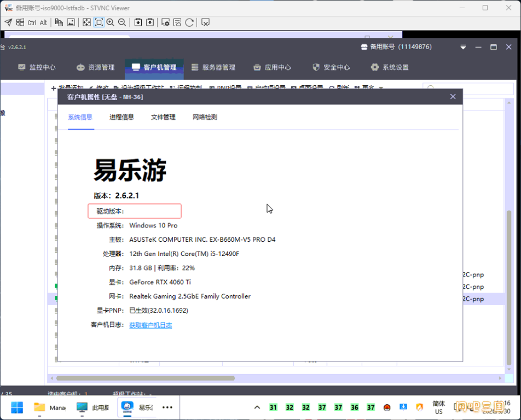Click the screenshot image icon in STVNC toolbar
The height and width of the screenshot is (420, 521).
tap(71, 22)
